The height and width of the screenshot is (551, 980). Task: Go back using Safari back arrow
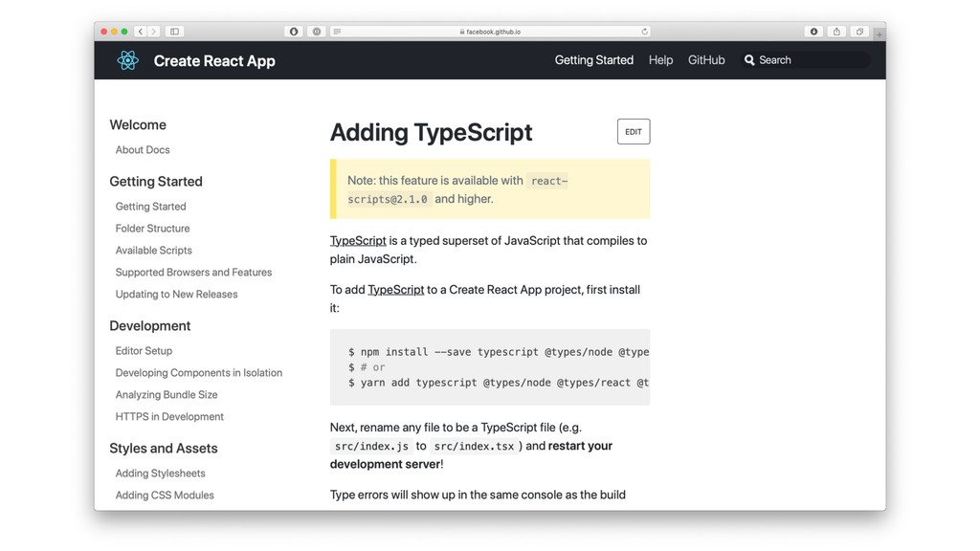140,32
